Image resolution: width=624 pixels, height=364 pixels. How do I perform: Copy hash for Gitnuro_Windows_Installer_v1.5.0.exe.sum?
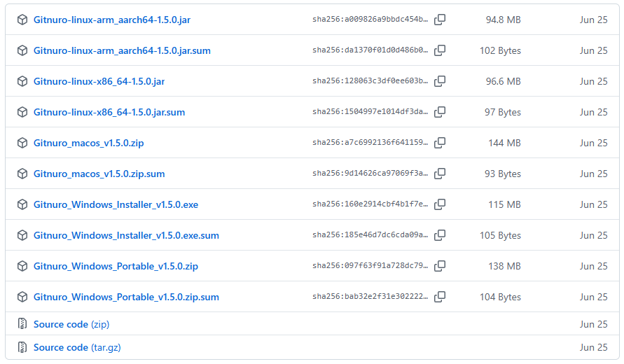[x=440, y=235]
